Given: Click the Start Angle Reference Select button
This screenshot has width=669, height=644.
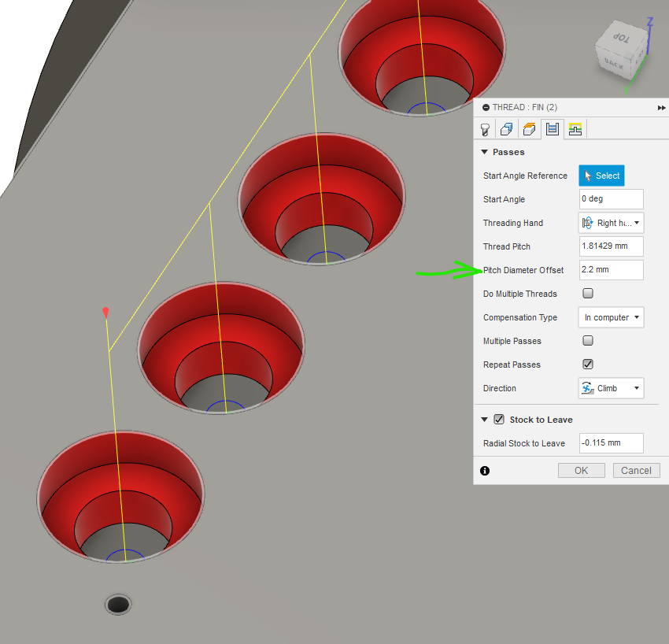Looking at the screenshot, I should click(x=601, y=176).
